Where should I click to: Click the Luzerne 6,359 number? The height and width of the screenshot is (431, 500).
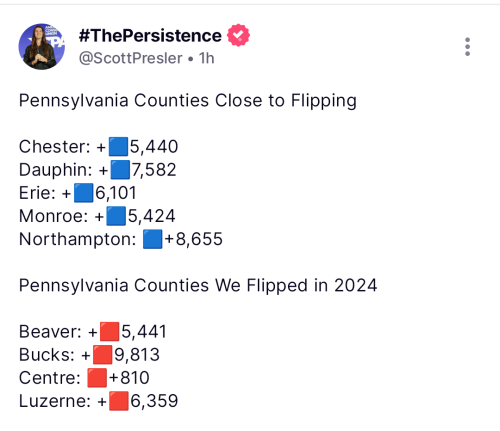(154, 401)
